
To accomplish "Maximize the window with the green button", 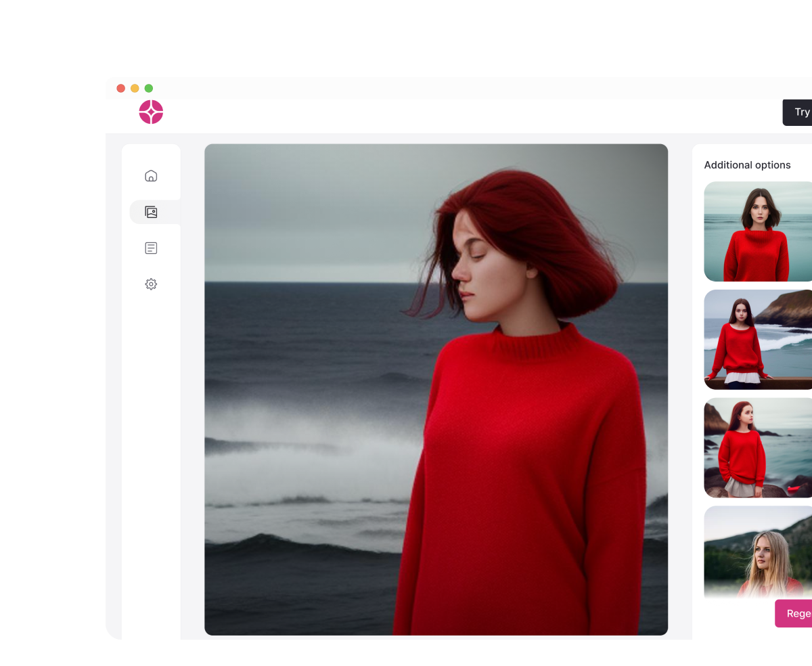I will click(149, 89).
